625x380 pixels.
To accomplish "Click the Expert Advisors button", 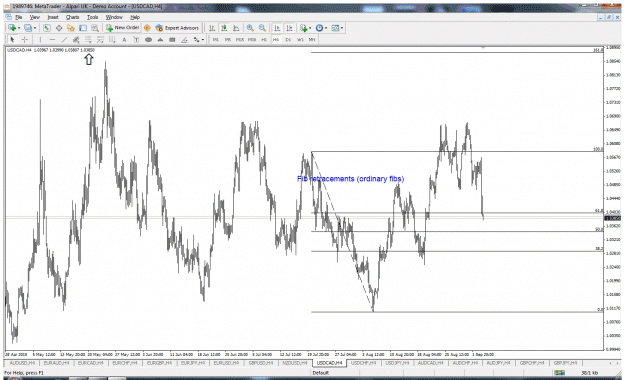I will pyautogui.click(x=177, y=28).
